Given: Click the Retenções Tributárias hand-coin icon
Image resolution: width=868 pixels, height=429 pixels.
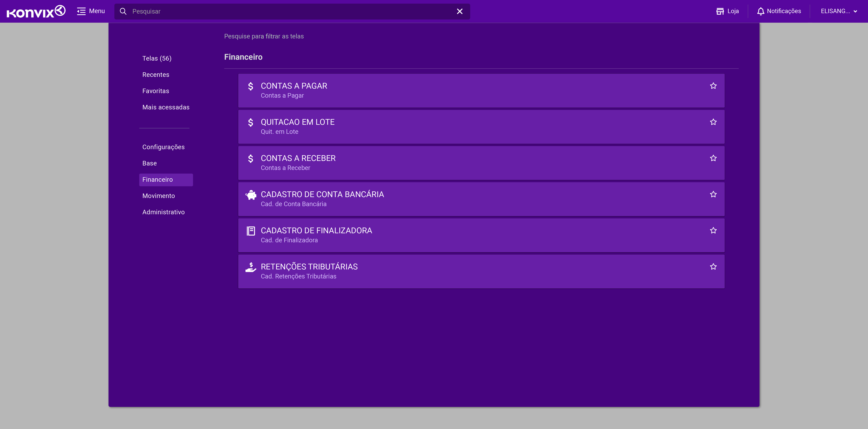Looking at the screenshot, I should (x=251, y=267).
